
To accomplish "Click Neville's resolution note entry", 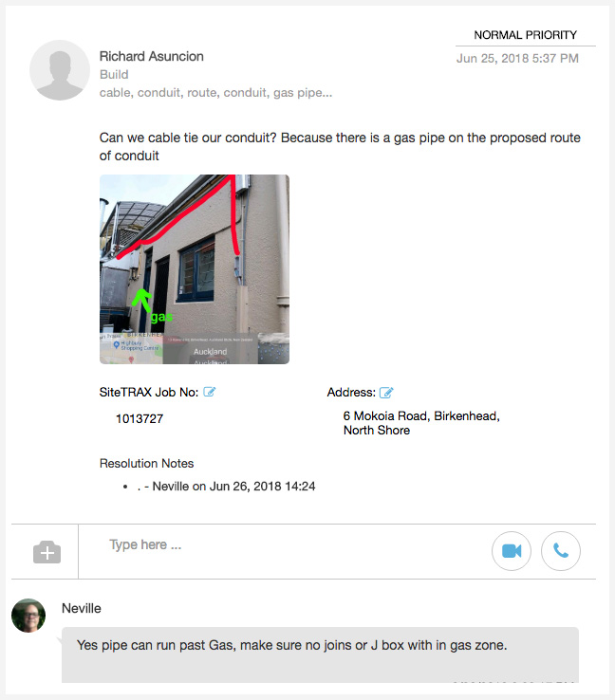I will click(x=226, y=487).
